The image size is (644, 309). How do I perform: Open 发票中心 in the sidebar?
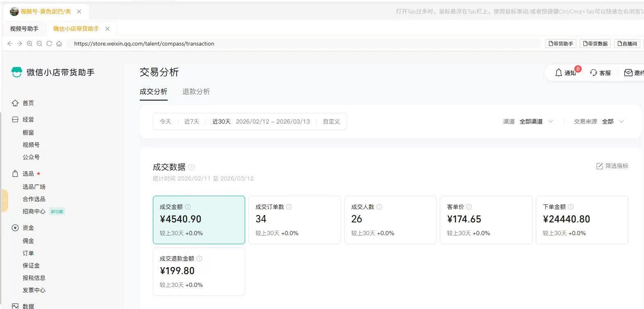coord(34,290)
